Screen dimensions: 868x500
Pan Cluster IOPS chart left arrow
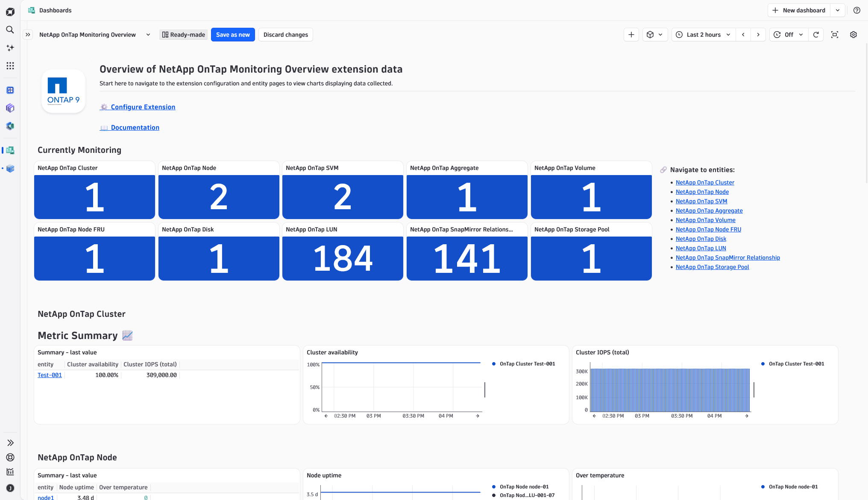594,416
